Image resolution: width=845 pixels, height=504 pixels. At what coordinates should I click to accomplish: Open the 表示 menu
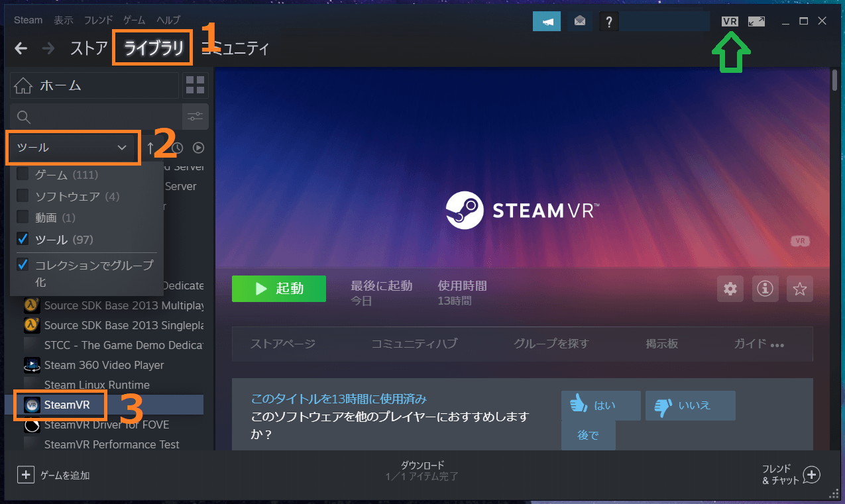(x=64, y=21)
